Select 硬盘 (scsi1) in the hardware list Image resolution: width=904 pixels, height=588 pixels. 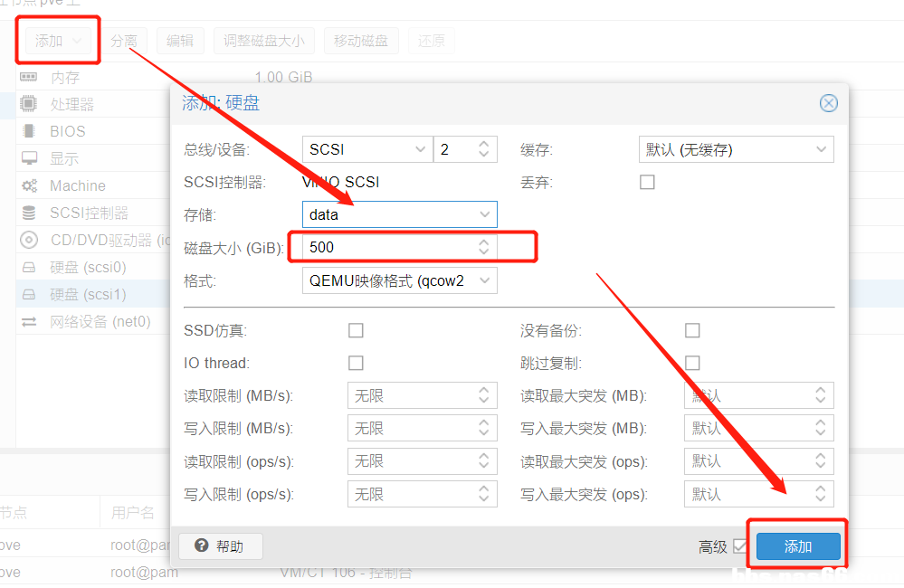88,294
